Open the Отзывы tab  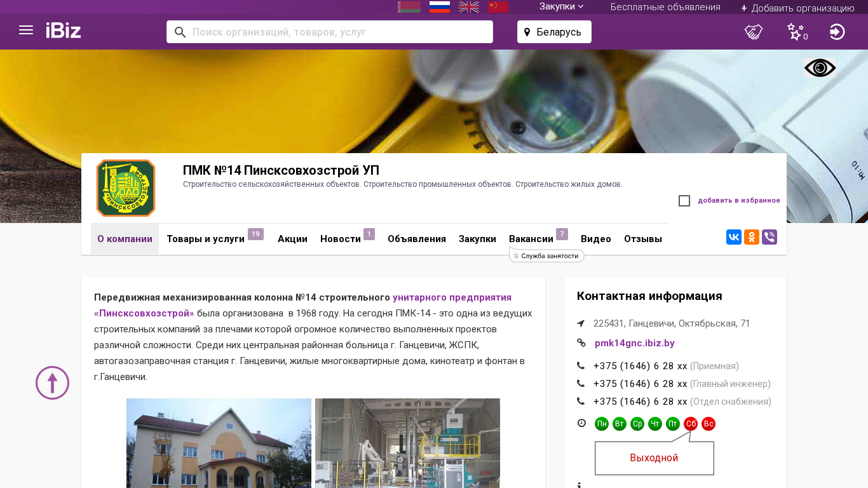pyautogui.click(x=643, y=239)
